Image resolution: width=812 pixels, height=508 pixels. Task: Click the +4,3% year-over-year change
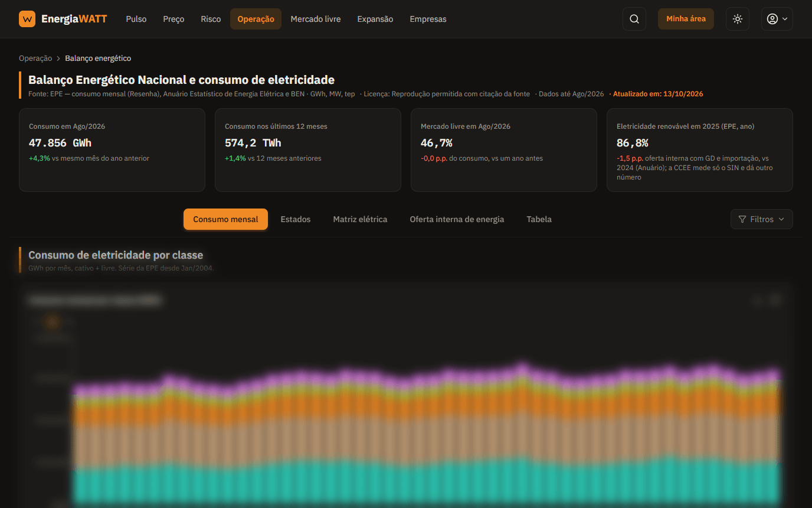40,158
